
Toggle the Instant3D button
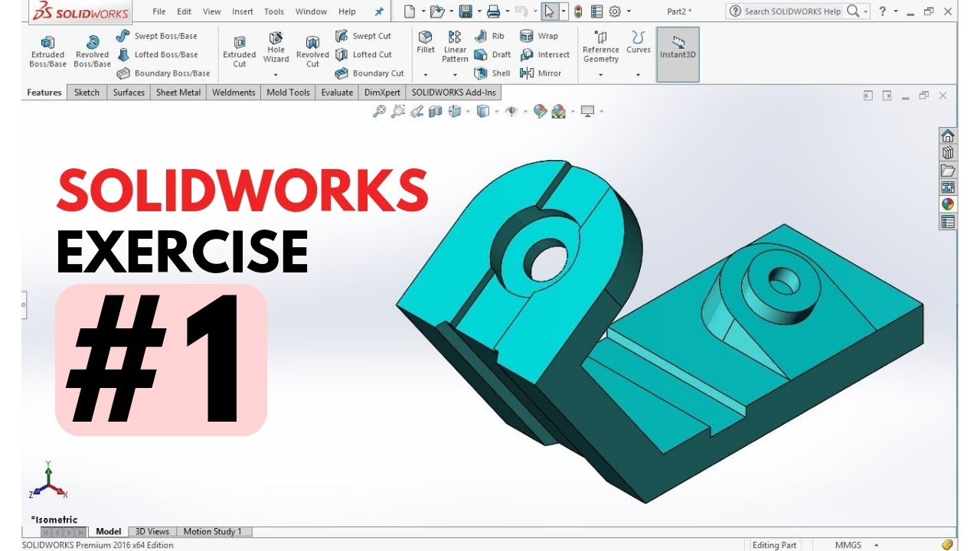678,54
